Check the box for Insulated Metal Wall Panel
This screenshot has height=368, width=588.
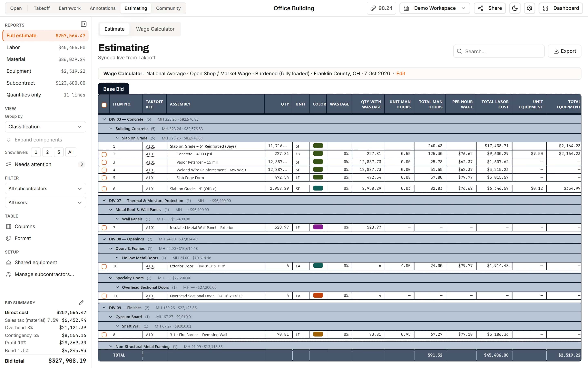coord(104,228)
